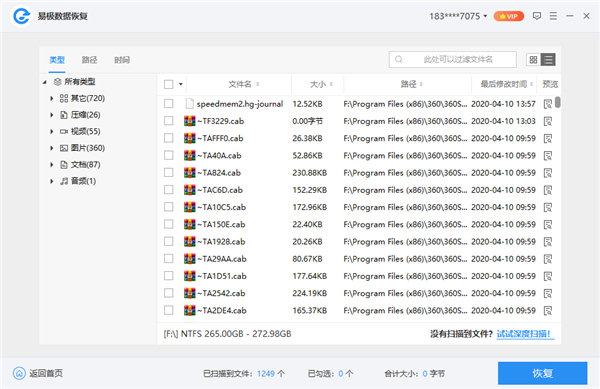Focus the file name filter input field

click(453, 59)
